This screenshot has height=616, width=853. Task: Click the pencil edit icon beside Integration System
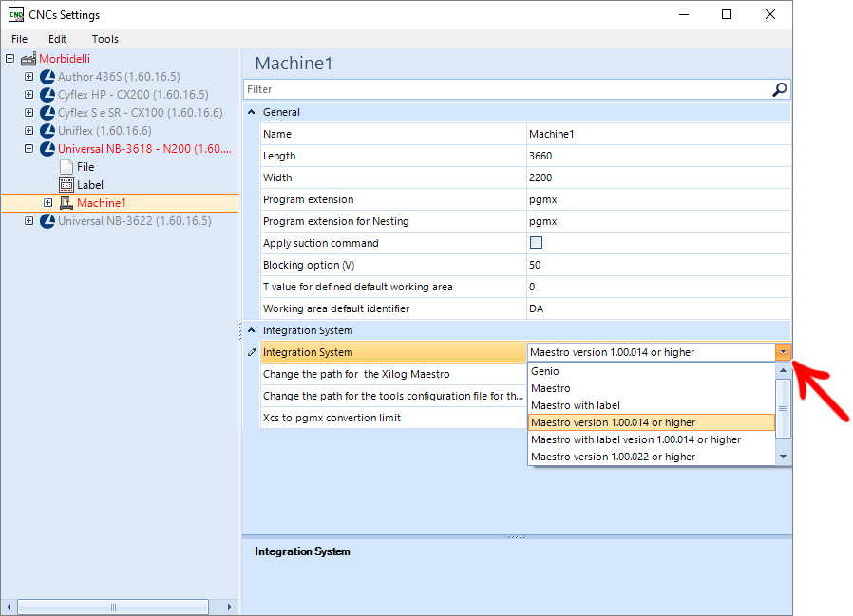[x=252, y=352]
